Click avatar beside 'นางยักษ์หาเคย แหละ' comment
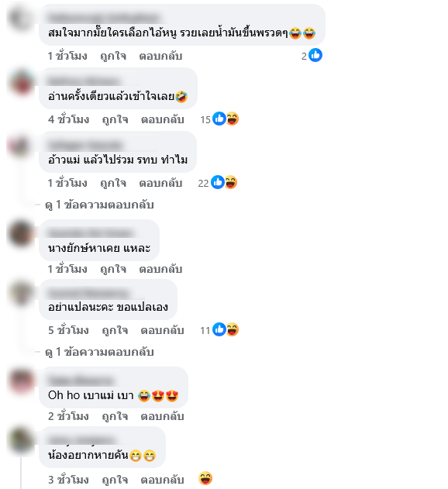The height and width of the screenshot is (489, 448). 21,233
